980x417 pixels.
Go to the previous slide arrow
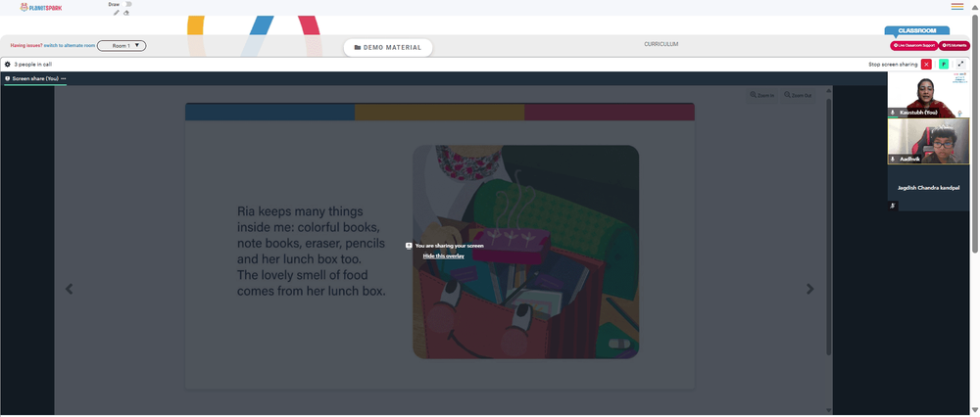[70, 289]
